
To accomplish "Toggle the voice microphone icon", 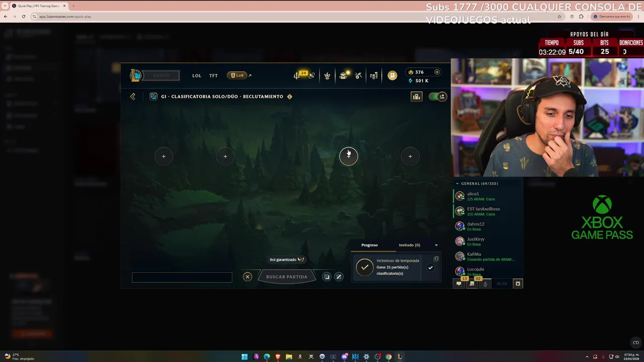I will pyautogui.click(x=485, y=284).
